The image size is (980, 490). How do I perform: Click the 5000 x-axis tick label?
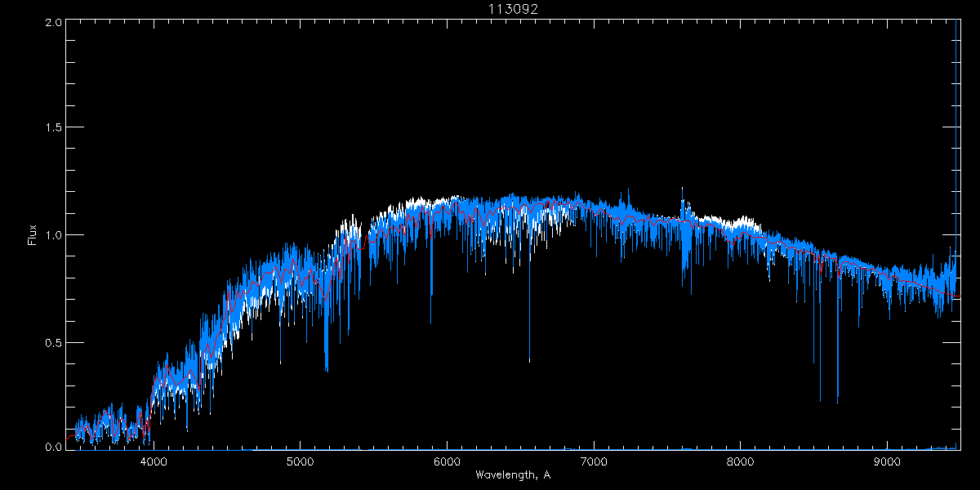(300, 460)
